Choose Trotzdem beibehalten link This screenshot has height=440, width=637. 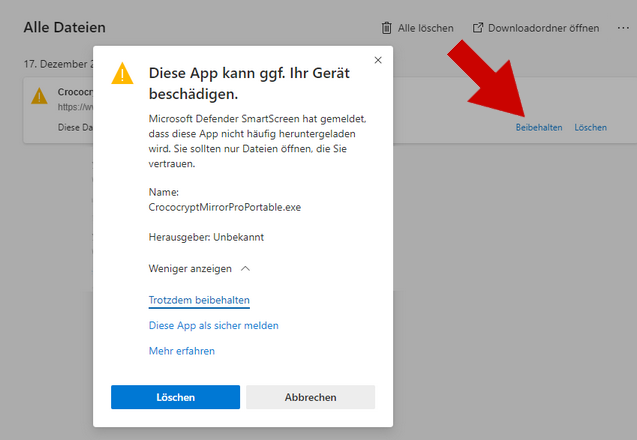199,300
